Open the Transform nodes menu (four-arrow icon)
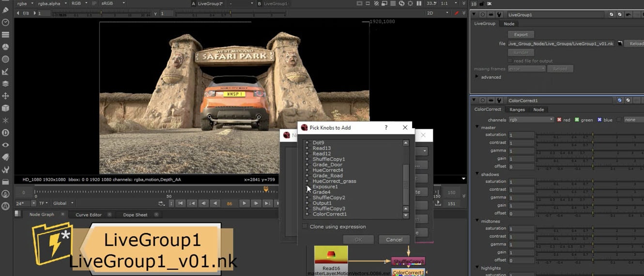Viewport: 644px width, 276px height. click(x=6, y=96)
